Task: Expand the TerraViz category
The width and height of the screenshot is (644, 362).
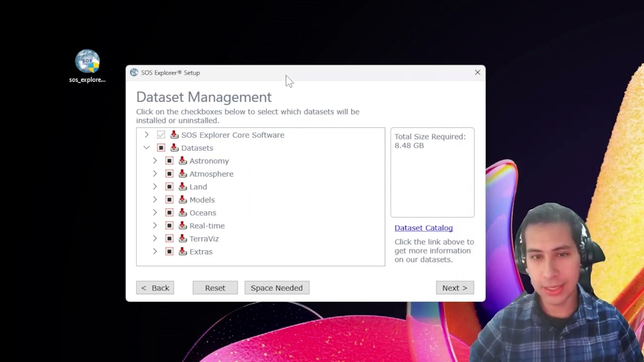Action: (155, 239)
